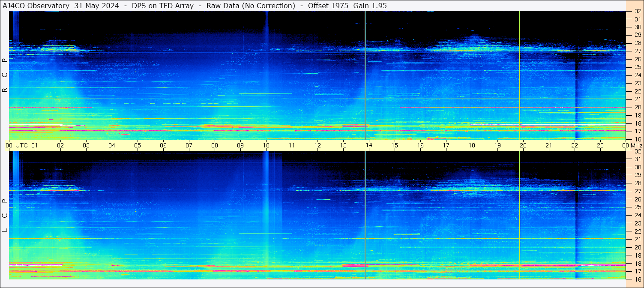
Task: Click the "Gain 1.95" value in the title
Action: coord(370,6)
